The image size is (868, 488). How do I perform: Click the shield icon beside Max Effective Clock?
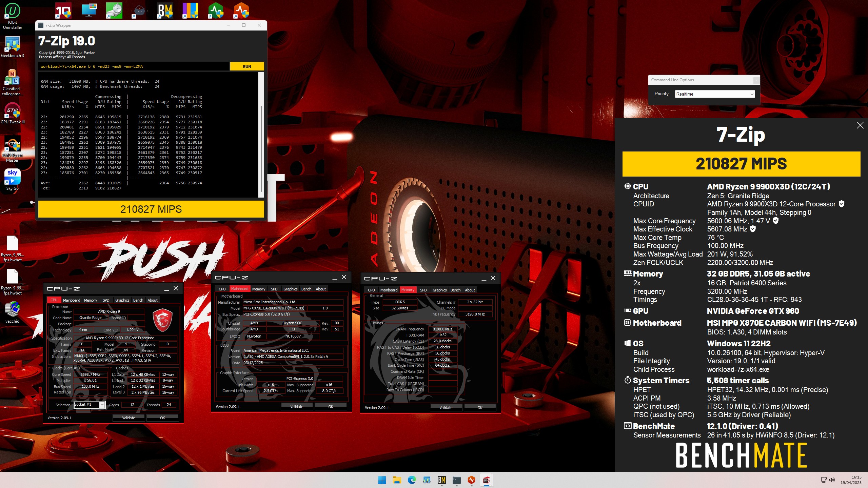(753, 229)
